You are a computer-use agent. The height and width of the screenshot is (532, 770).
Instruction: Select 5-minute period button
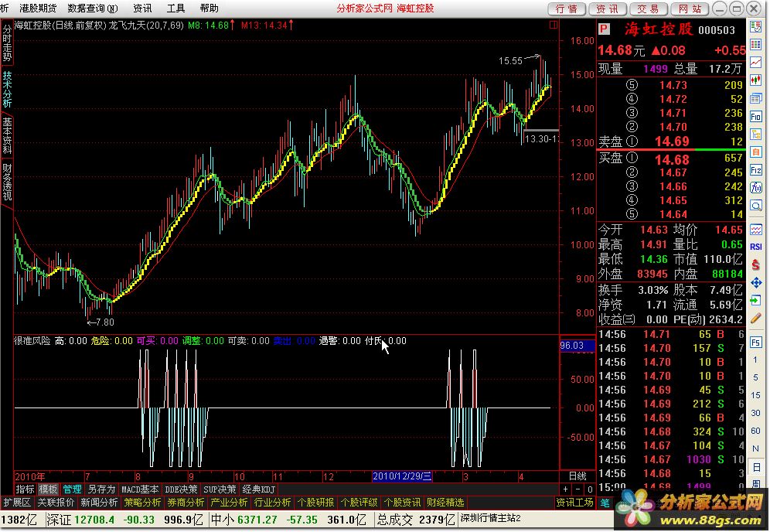click(756, 378)
